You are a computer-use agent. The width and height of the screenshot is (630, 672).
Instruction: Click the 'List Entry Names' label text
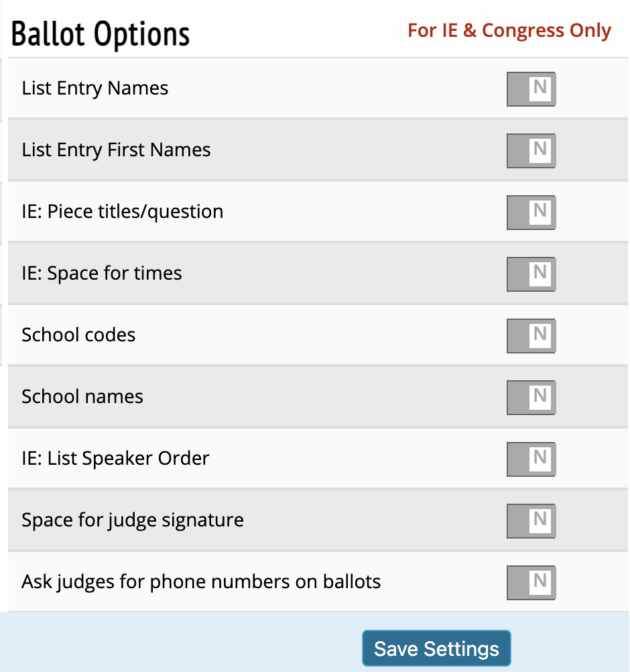[x=94, y=89]
